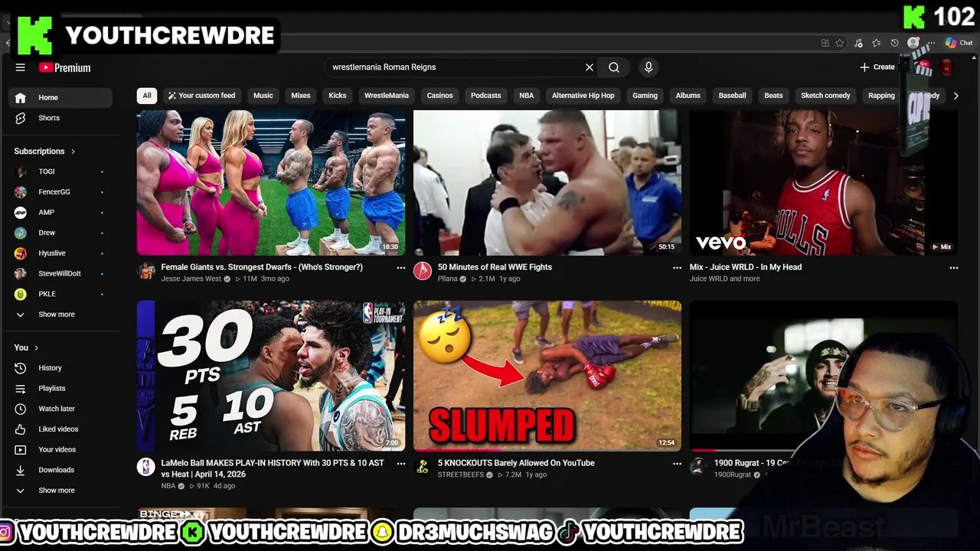980x551 pixels.
Task: Select the Music filter chip
Action: [x=263, y=96]
